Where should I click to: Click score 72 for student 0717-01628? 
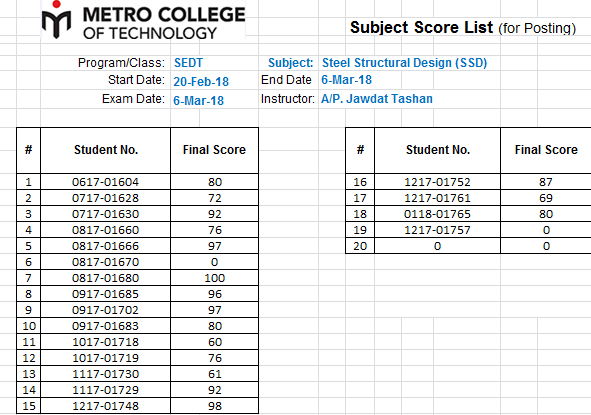[214, 198]
